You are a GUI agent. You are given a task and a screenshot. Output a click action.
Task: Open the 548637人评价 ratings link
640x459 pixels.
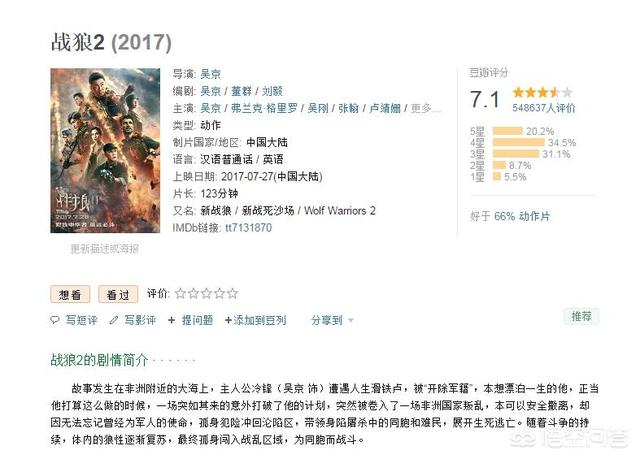tap(544, 107)
